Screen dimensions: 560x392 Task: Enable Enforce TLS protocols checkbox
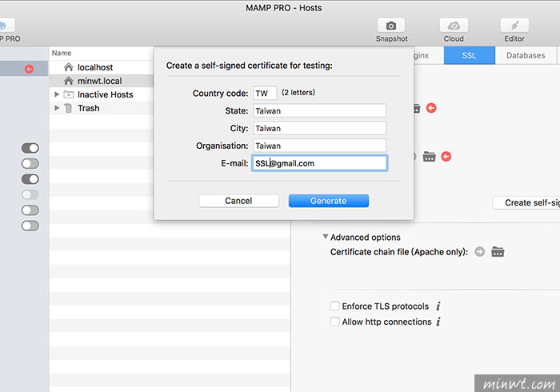click(x=334, y=306)
